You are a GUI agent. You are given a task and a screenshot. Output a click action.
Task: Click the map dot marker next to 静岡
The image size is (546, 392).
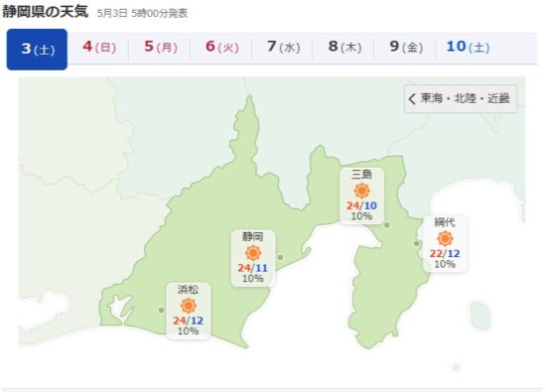point(280,258)
